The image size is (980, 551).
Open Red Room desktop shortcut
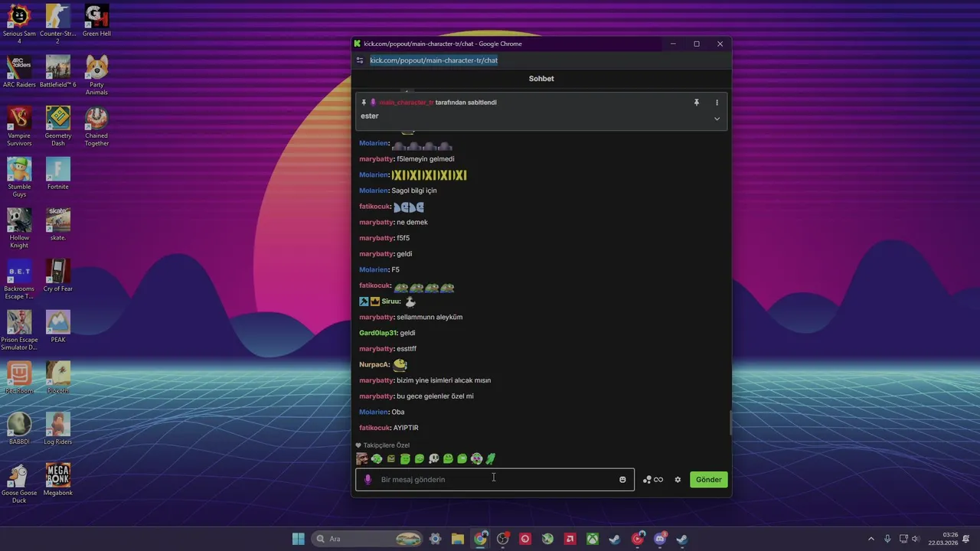click(19, 378)
